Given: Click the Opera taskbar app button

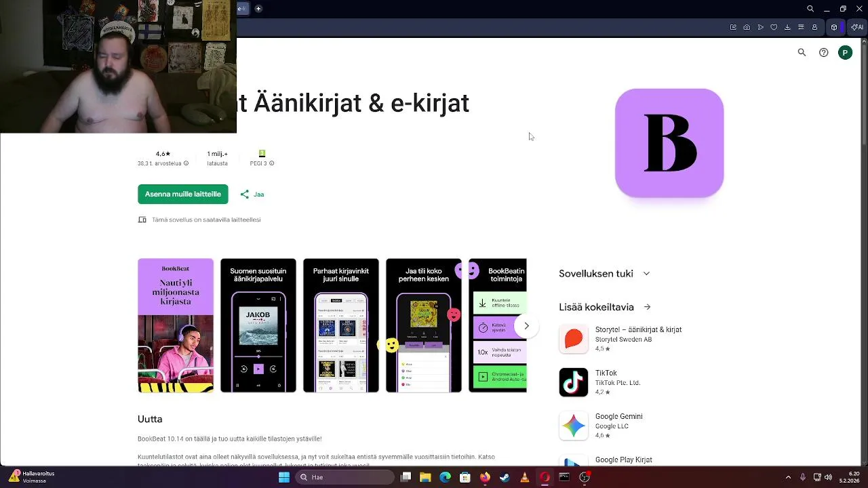Looking at the screenshot, I should coord(545,477).
